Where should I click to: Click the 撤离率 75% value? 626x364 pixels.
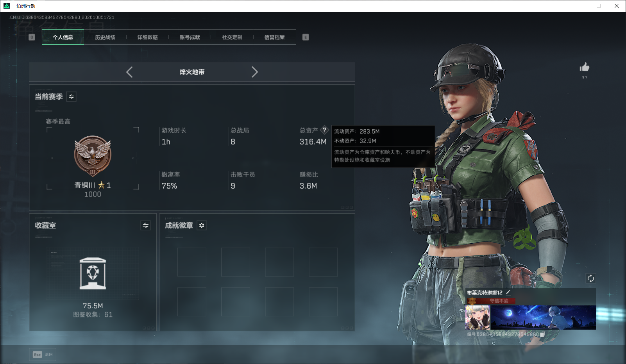(169, 186)
